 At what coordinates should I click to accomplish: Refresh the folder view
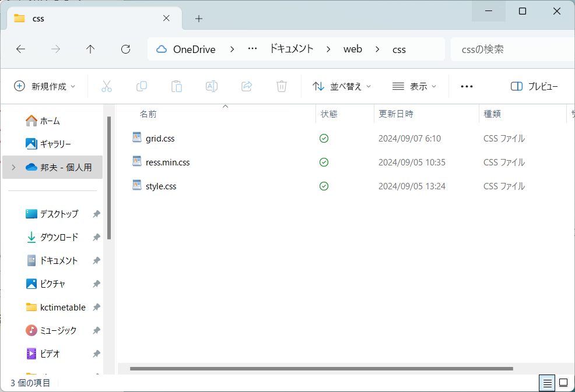(x=125, y=49)
